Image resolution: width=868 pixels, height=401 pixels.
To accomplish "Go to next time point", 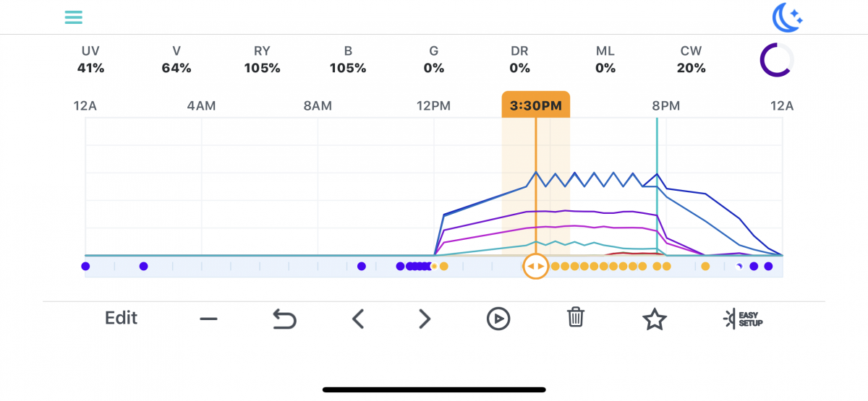I will 425,319.
